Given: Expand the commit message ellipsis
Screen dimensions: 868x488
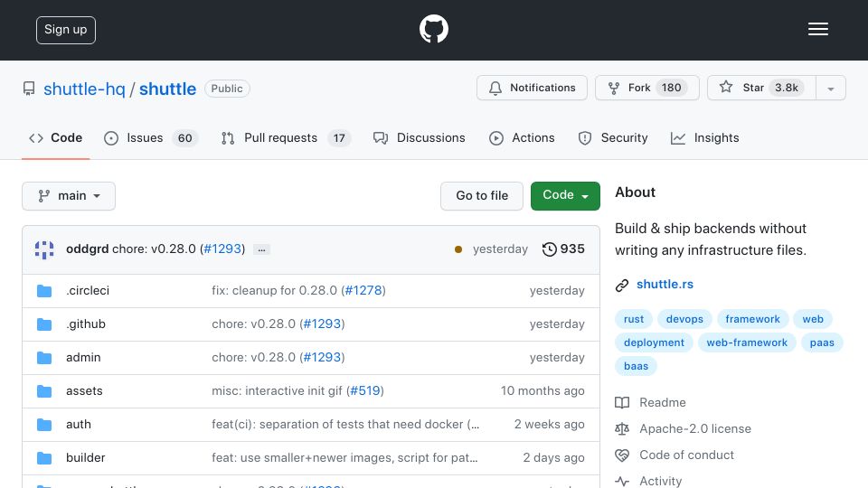Looking at the screenshot, I should click(x=261, y=249).
